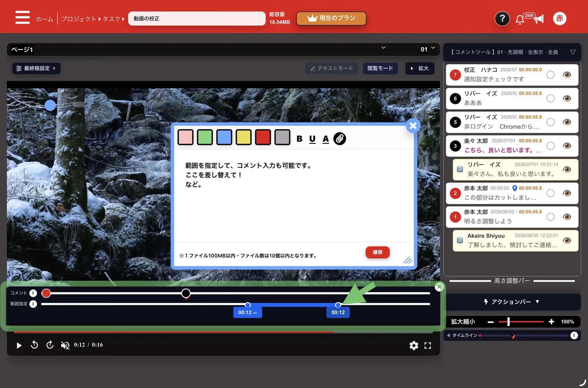Toggle eye visibility for 通知設定チェック comment

pyautogui.click(x=567, y=75)
